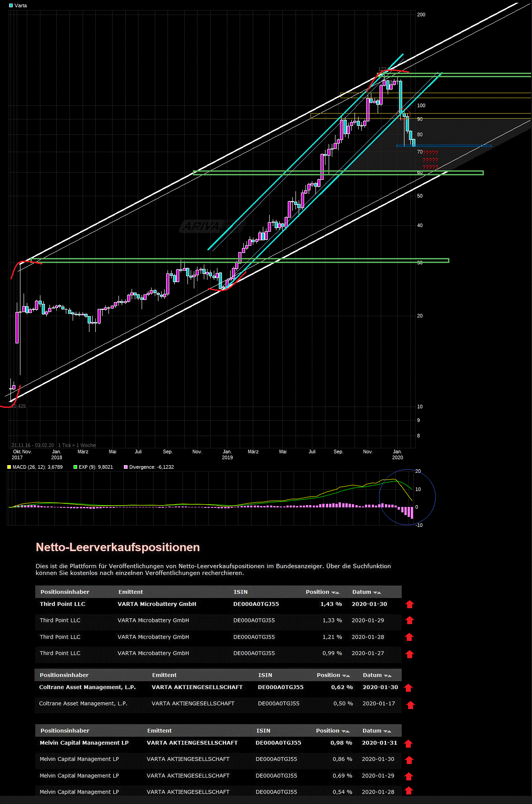Viewport: 532px width, 804px height.
Task: Click red arrow for Third Point 2020-01-30 row
Action: (x=409, y=604)
